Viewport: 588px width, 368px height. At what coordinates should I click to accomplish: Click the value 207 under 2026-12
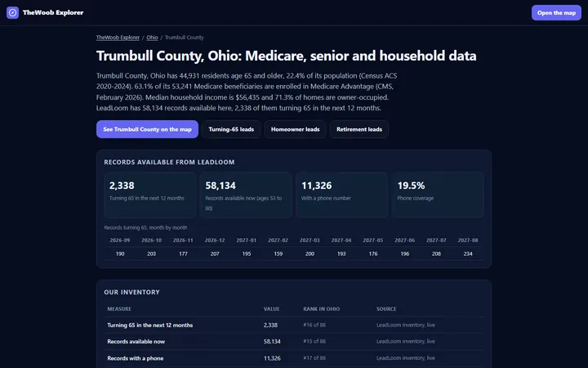(x=215, y=254)
